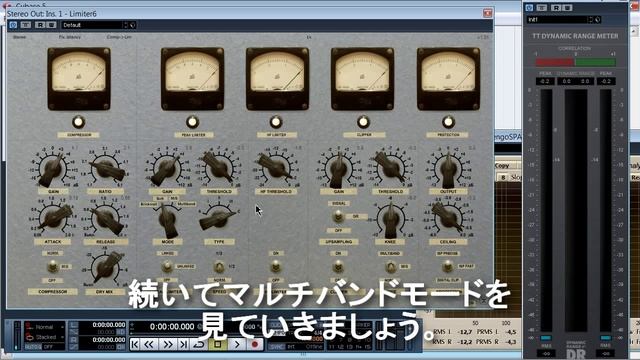Adjust the DRY MIX knob
Screen dimensions: 640x360
click(x=105, y=267)
